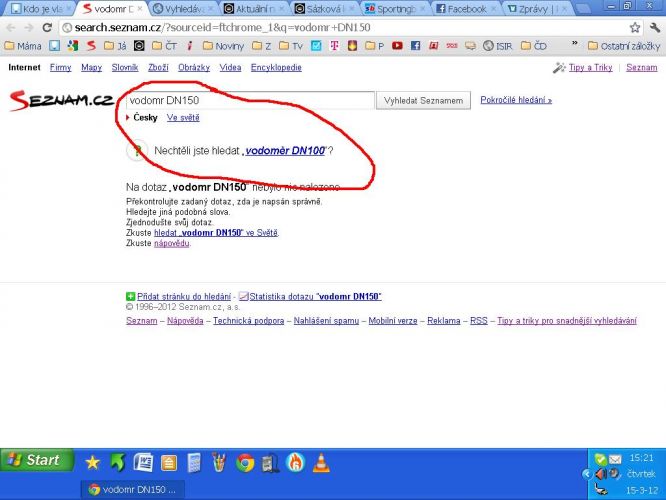Go forward using the browser forward arrow
666x500 pixels.
[29, 28]
